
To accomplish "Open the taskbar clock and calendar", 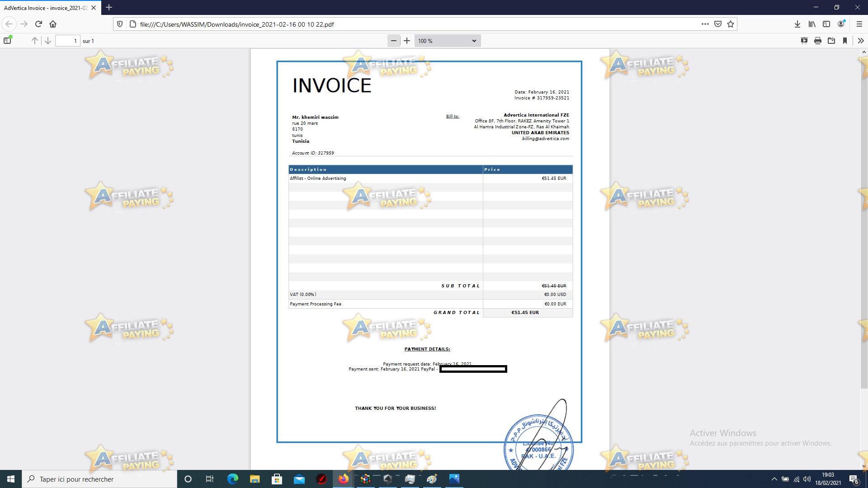I will point(828,479).
